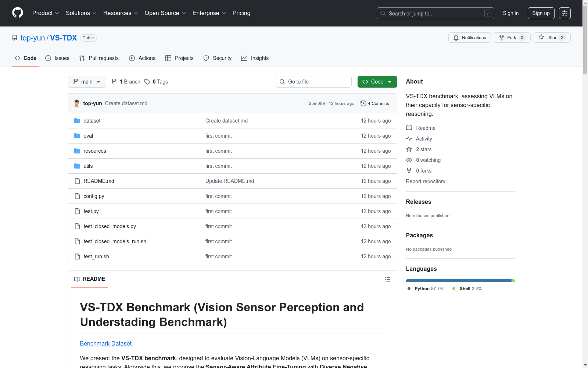588x368 pixels.
Task: Focus the Search or jump to field
Action: pos(435,13)
